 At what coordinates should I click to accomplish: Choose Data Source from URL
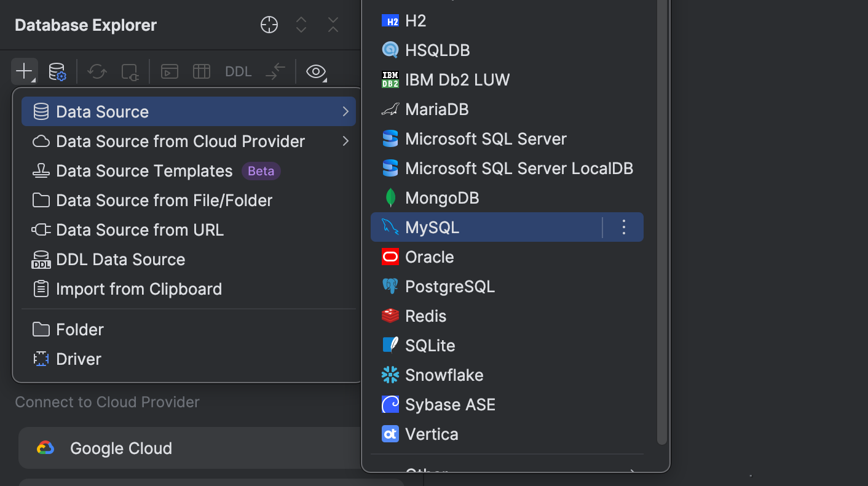189,229
